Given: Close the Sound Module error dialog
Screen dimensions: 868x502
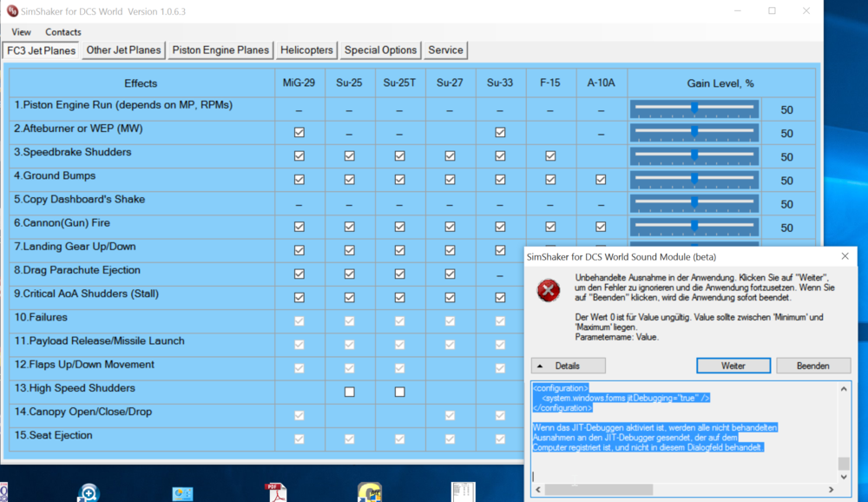Looking at the screenshot, I should click(845, 256).
